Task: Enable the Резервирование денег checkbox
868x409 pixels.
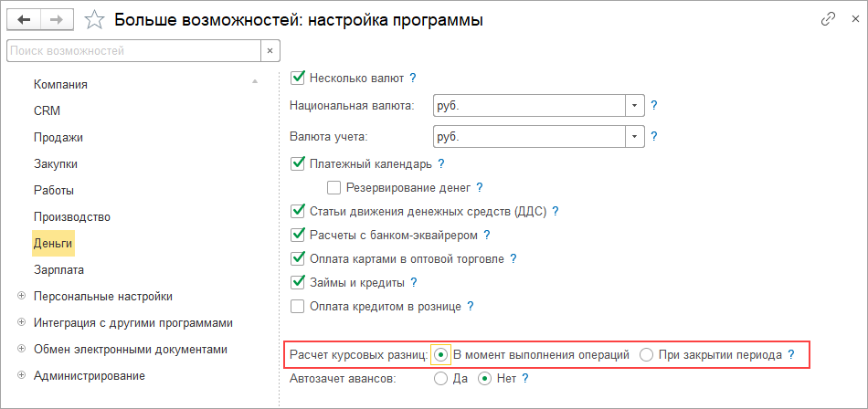Action: [x=333, y=188]
